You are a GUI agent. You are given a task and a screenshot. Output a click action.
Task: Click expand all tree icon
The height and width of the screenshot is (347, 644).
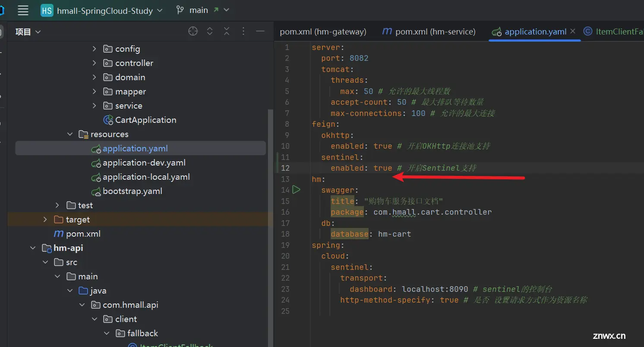point(210,31)
